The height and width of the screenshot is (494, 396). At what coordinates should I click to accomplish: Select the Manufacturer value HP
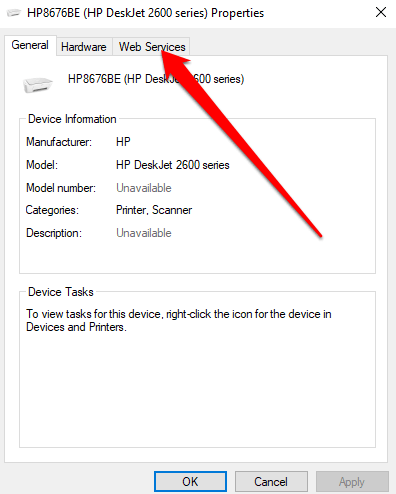[x=123, y=142]
